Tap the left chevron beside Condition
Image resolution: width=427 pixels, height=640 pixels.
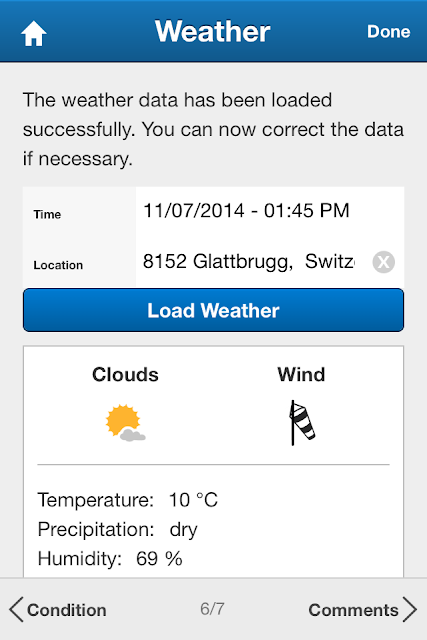(16, 609)
